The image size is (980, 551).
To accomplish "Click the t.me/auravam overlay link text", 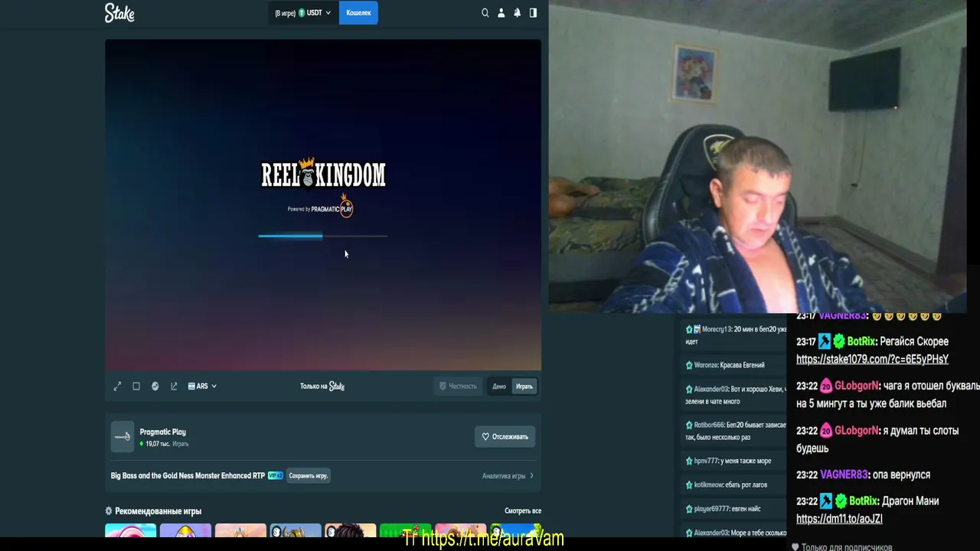I will (484, 540).
